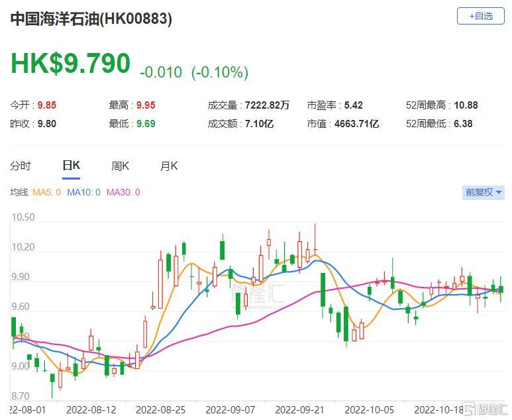
Task: Click the 2022-10-05 date axis label
Action: pos(370,410)
